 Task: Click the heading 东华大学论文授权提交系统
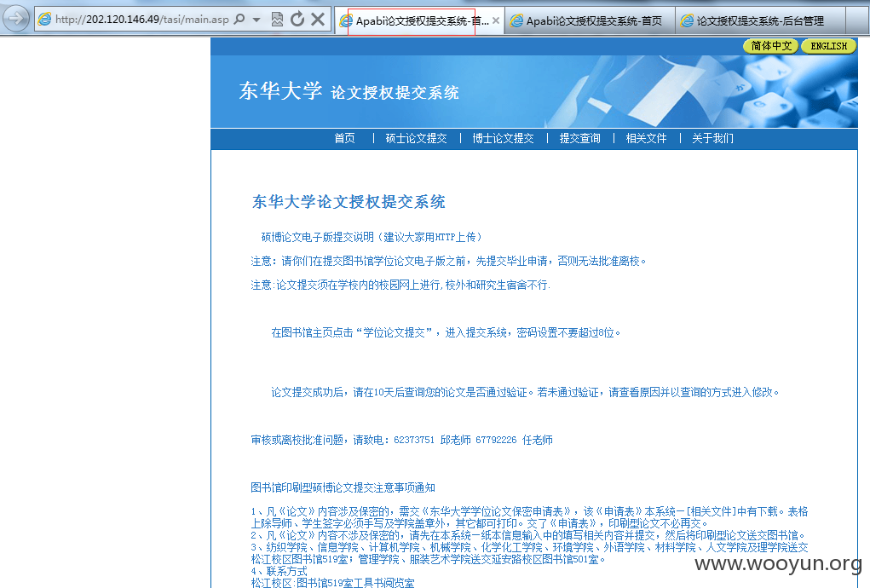point(349,202)
